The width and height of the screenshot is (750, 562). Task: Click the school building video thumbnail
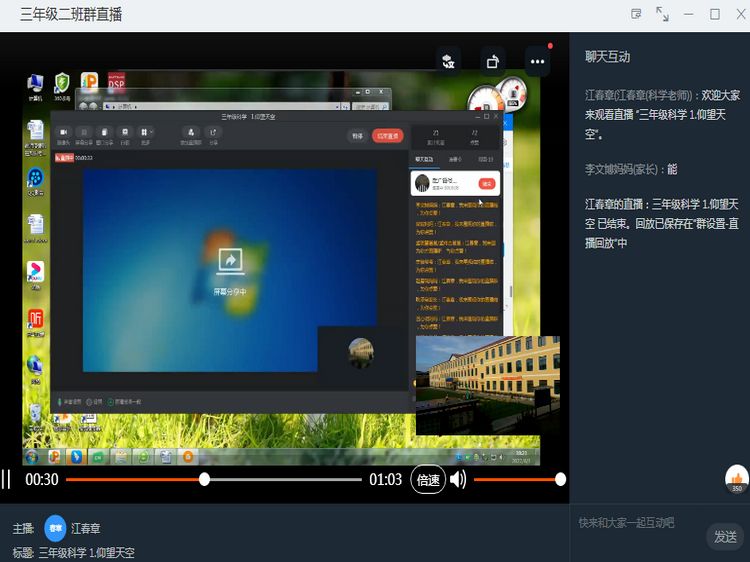(487, 372)
